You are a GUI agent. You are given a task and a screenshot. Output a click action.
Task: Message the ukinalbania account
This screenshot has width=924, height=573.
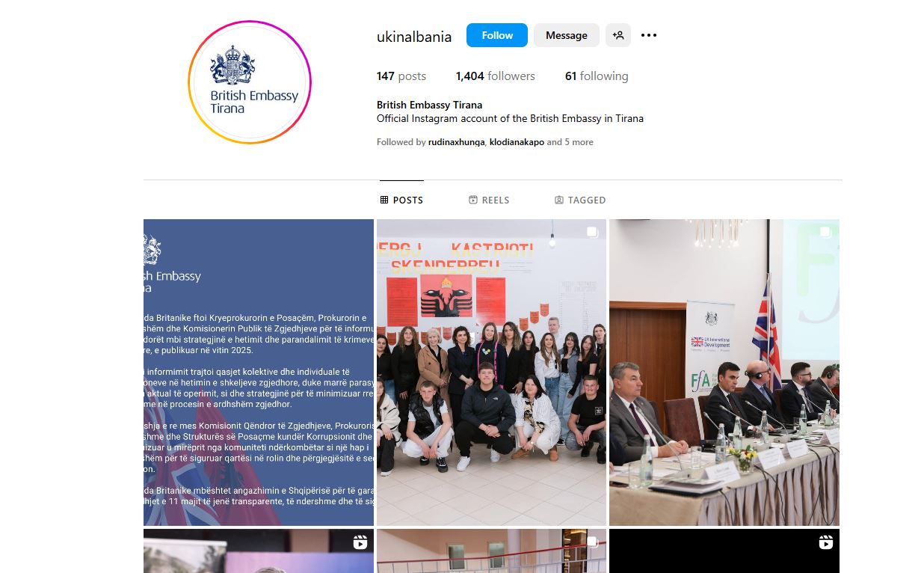click(567, 35)
